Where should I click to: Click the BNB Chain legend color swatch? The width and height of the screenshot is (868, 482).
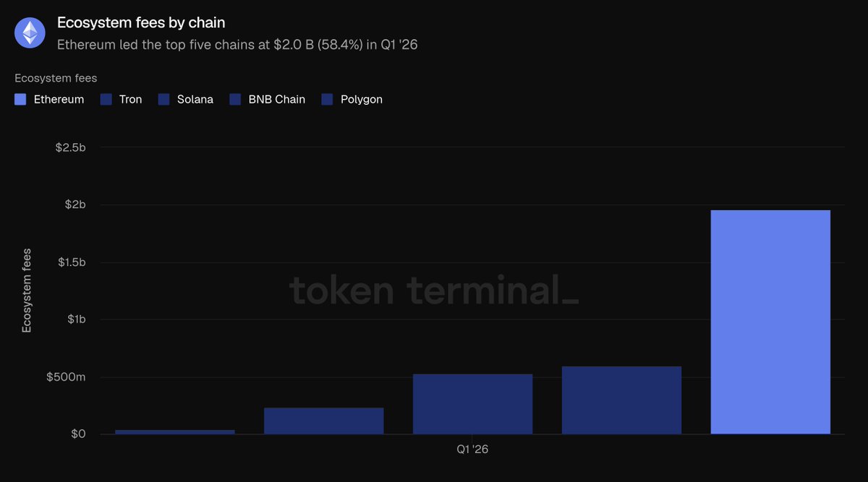235,100
